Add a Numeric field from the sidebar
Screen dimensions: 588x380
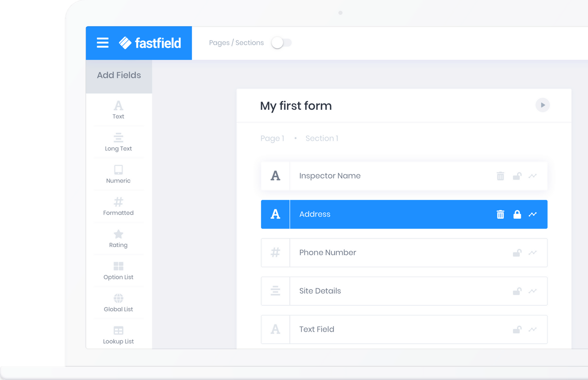(x=118, y=174)
